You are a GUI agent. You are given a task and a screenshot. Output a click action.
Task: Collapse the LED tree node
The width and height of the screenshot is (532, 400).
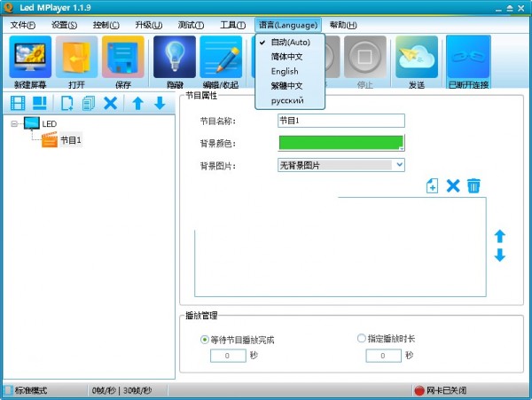click(15, 124)
